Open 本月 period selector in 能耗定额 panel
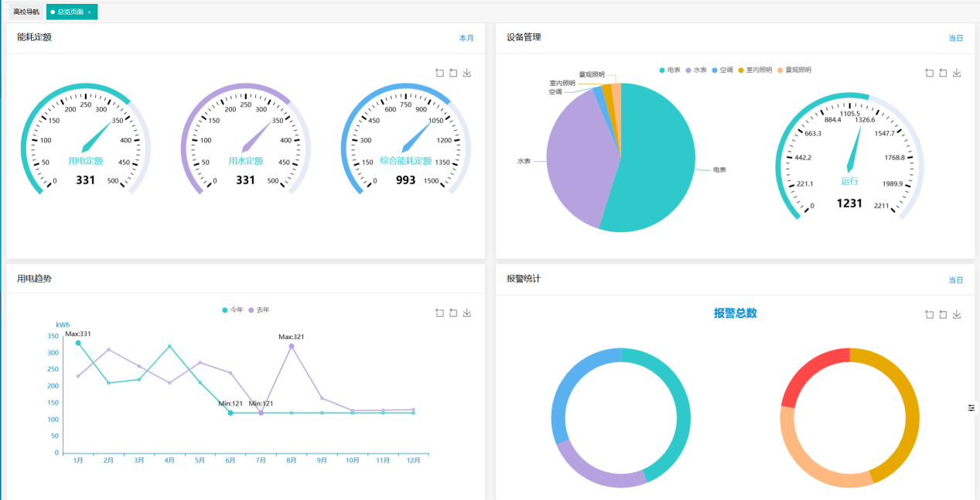This screenshot has width=980, height=500. 466,38
